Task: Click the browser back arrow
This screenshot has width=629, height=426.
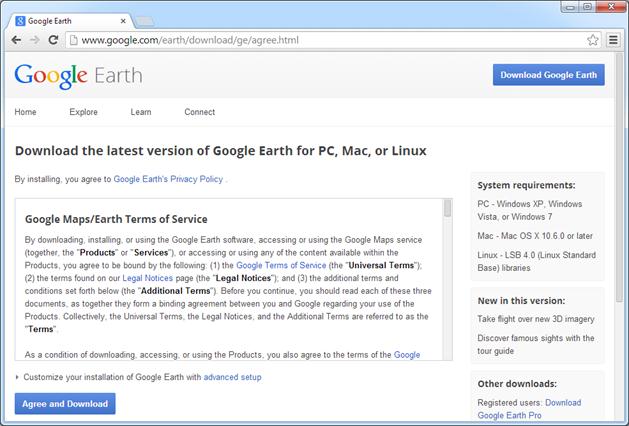Action: (16, 40)
